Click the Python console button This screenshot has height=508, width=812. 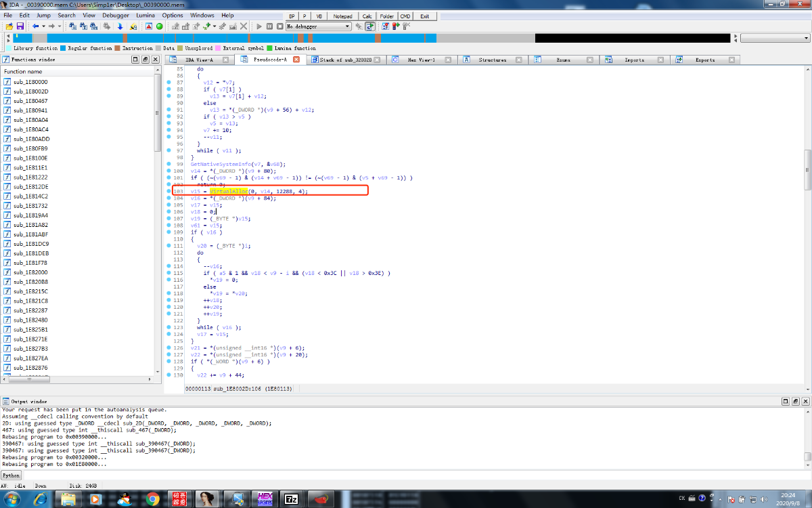(x=11, y=475)
